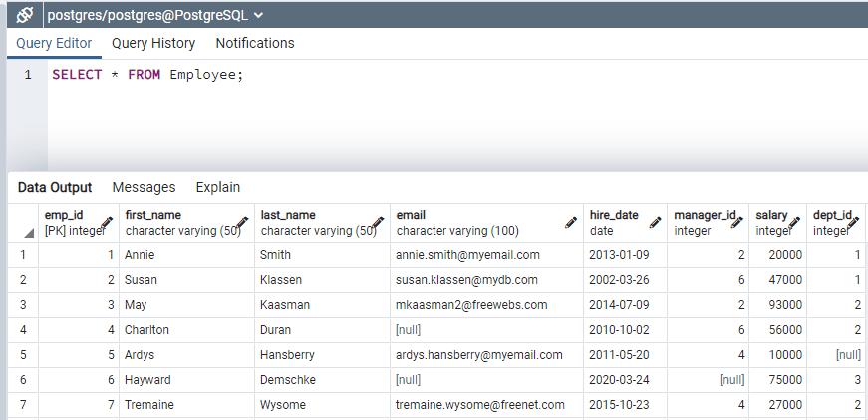The image size is (868, 420).
Task: Click pencil icon in first_name column header
Action: point(242,223)
